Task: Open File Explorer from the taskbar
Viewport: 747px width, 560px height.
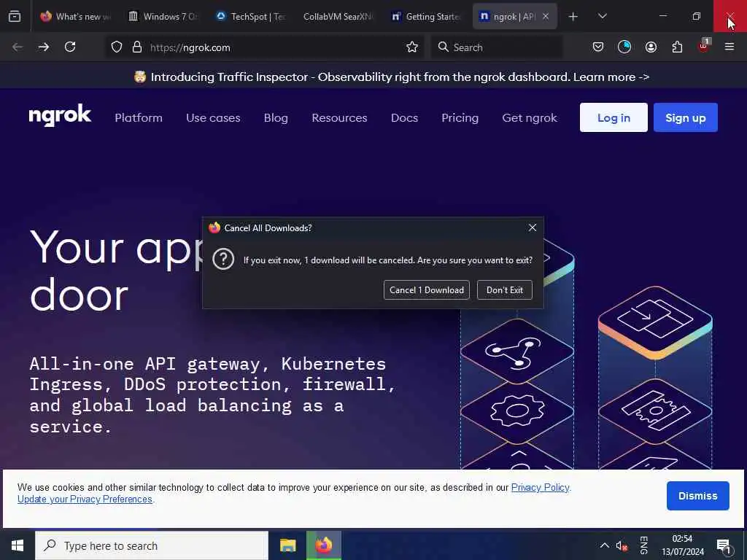Action: point(287,545)
